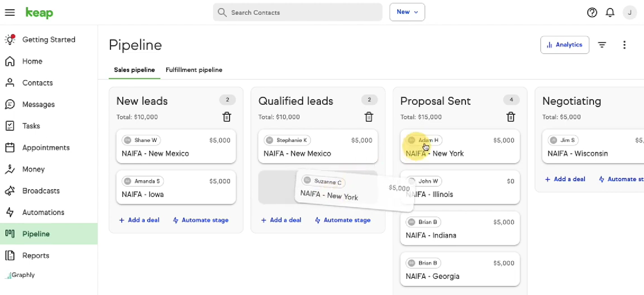
Task: Open the Brian B NAIFA - Indiana deal
Action: (460, 228)
